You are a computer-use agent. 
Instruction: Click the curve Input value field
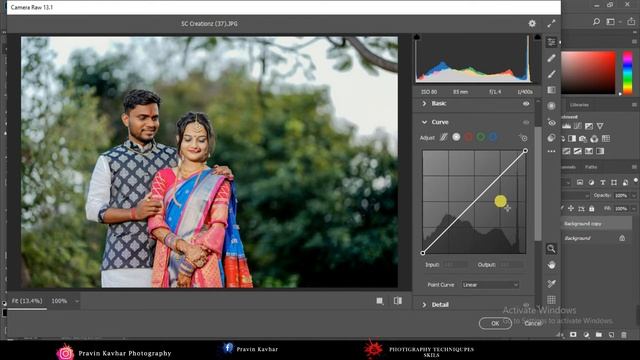pos(455,265)
